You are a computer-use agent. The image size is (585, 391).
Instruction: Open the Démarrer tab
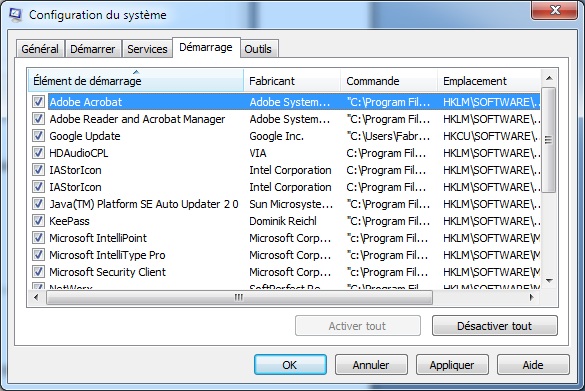pos(93,49)
